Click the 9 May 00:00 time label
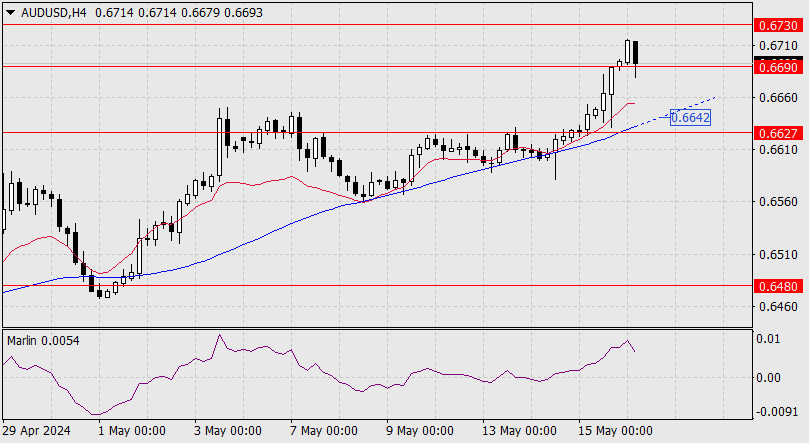Viewport: 809px width, 443px height. click(419, 431)
